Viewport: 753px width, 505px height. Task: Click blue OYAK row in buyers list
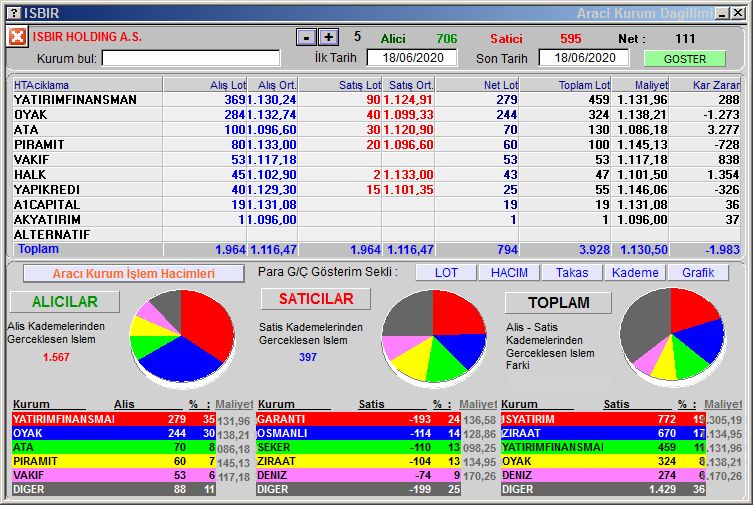coord(114,433)
